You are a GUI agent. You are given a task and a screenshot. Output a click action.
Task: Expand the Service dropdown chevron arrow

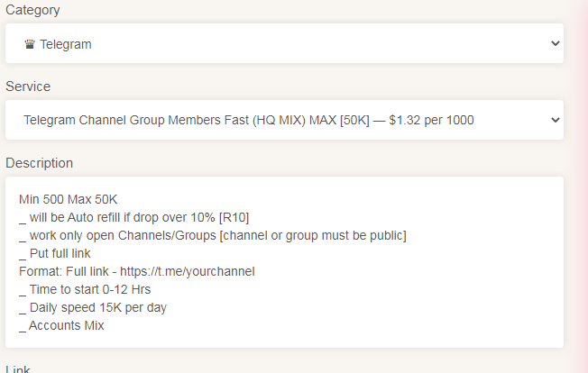pyautogui.click(x=554, y=120)
